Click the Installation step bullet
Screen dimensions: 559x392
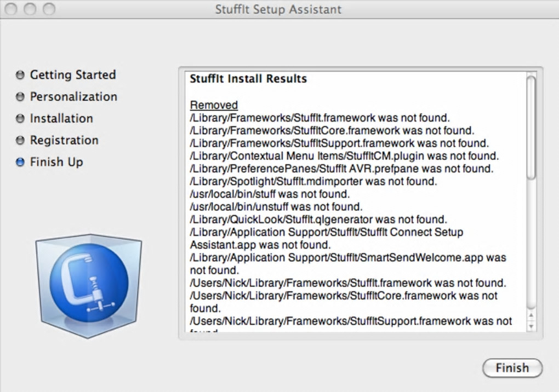click(x=20, y=119)
